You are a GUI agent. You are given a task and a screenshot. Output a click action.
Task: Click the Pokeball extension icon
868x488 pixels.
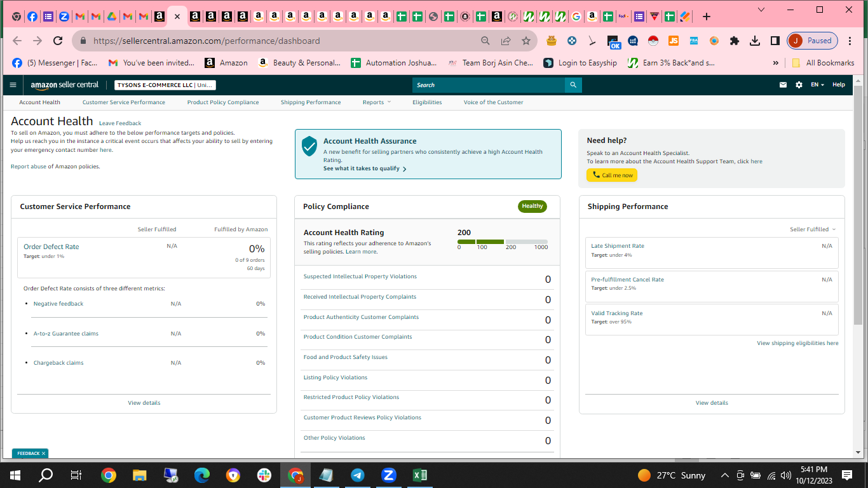pos(653,41)
